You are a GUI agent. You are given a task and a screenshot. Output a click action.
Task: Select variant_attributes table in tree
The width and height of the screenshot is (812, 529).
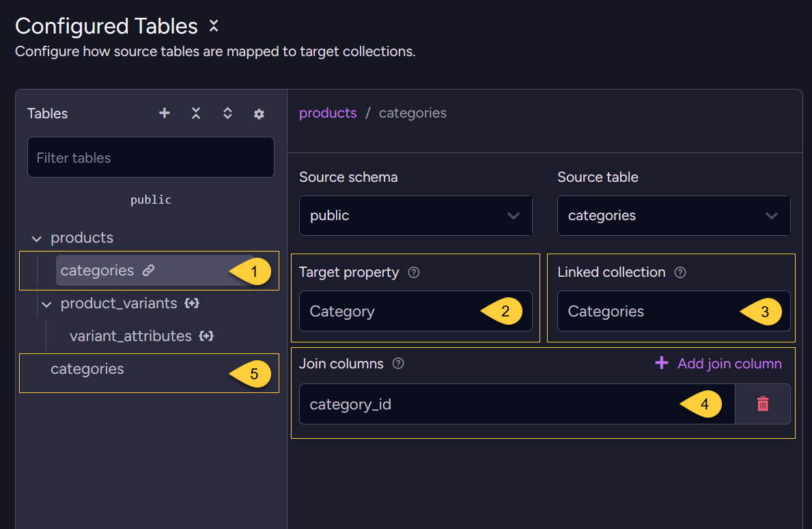coord(130,336)
